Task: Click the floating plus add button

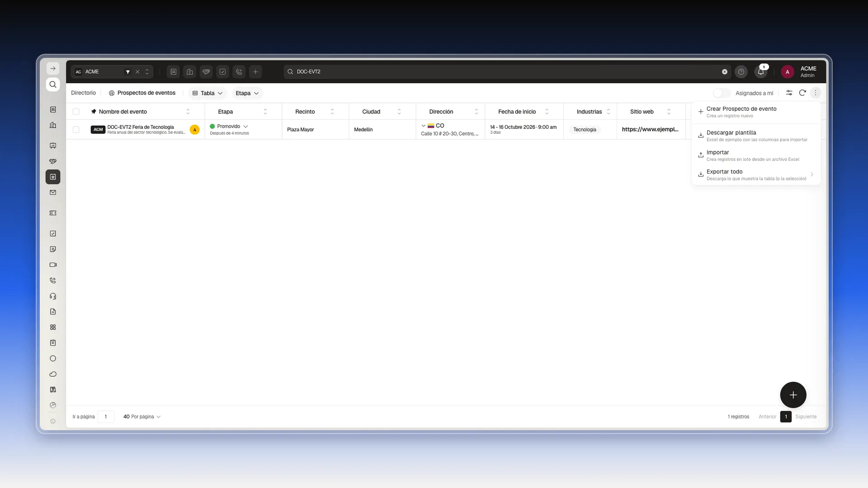Action: point(793,395)
